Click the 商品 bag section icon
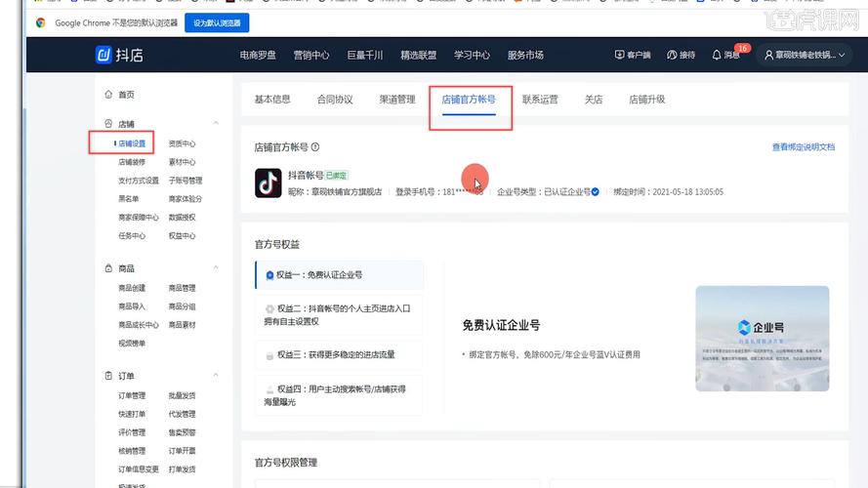 tap(108, 267)
